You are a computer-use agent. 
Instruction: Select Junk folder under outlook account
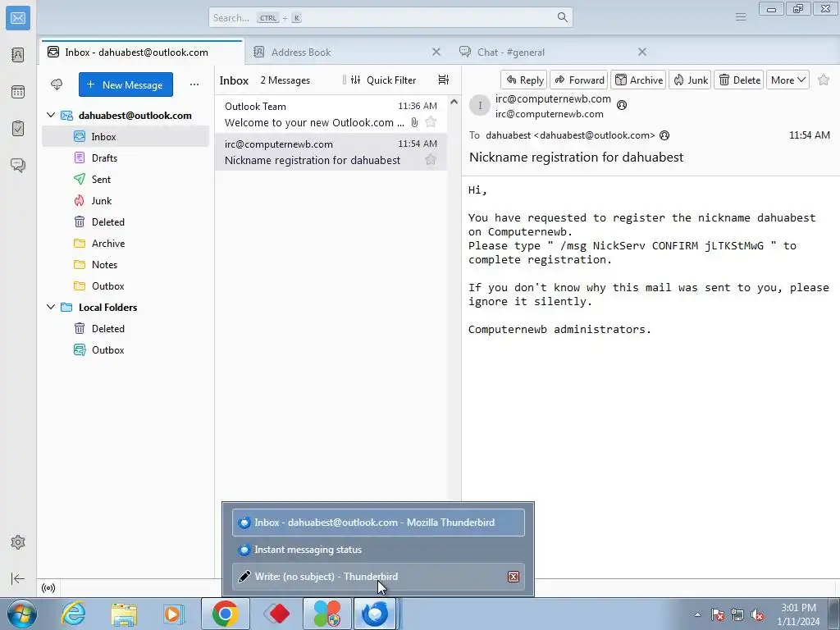(x=126, y=201)
